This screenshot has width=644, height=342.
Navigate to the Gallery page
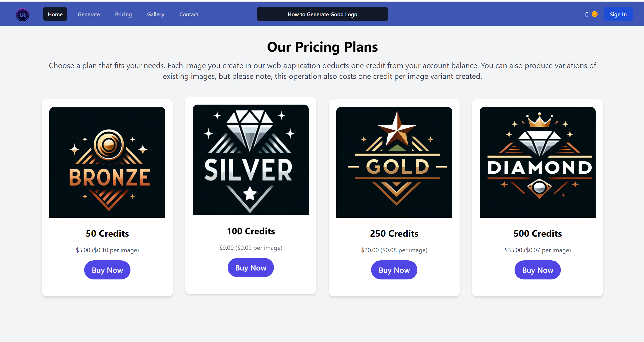pos(156,14)
